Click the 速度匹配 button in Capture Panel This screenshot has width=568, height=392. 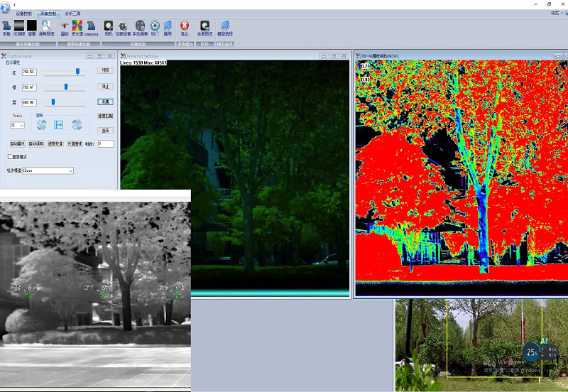pyautogui.click(x=105, y=116)
